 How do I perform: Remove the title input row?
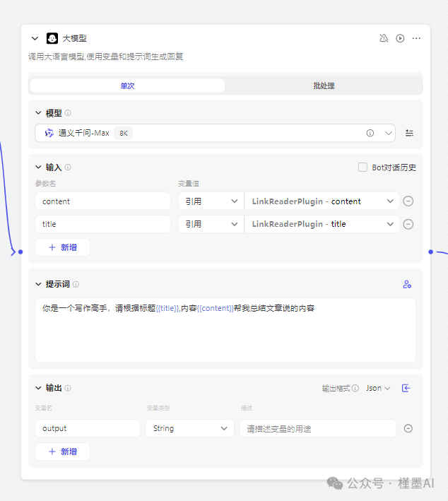point(408,224)
